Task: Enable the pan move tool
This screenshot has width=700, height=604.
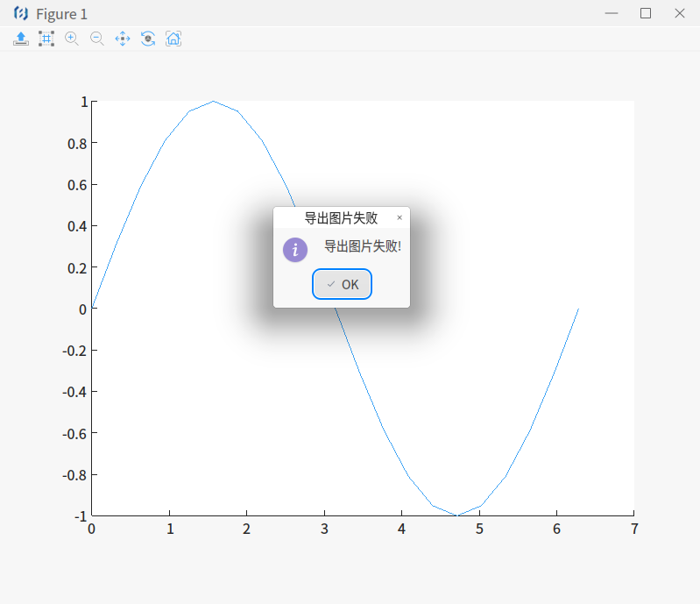Action: coord(123,39)
